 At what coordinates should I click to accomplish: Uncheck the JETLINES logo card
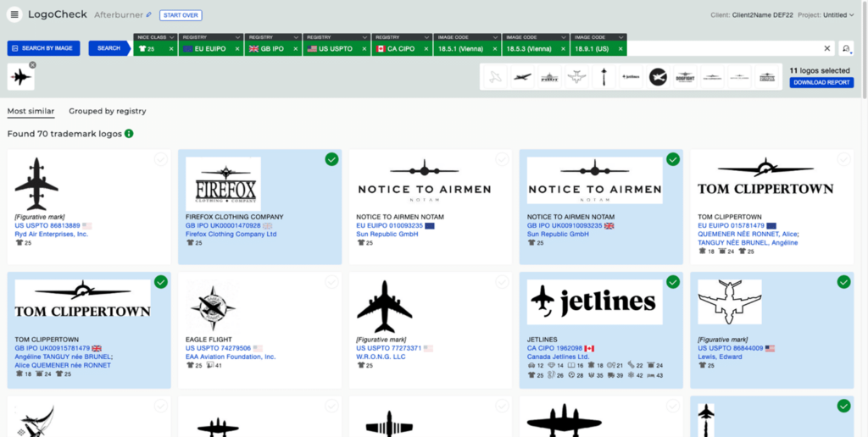tap(673, 282)
